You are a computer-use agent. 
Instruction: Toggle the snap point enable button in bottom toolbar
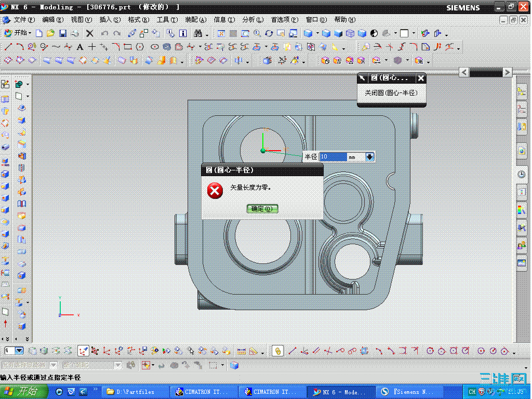83,351
